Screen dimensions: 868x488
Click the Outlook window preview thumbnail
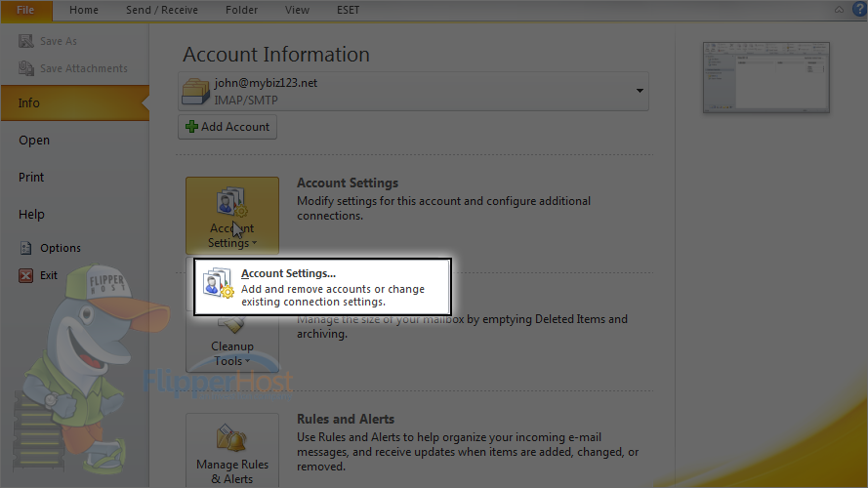[x=766, y=77]
